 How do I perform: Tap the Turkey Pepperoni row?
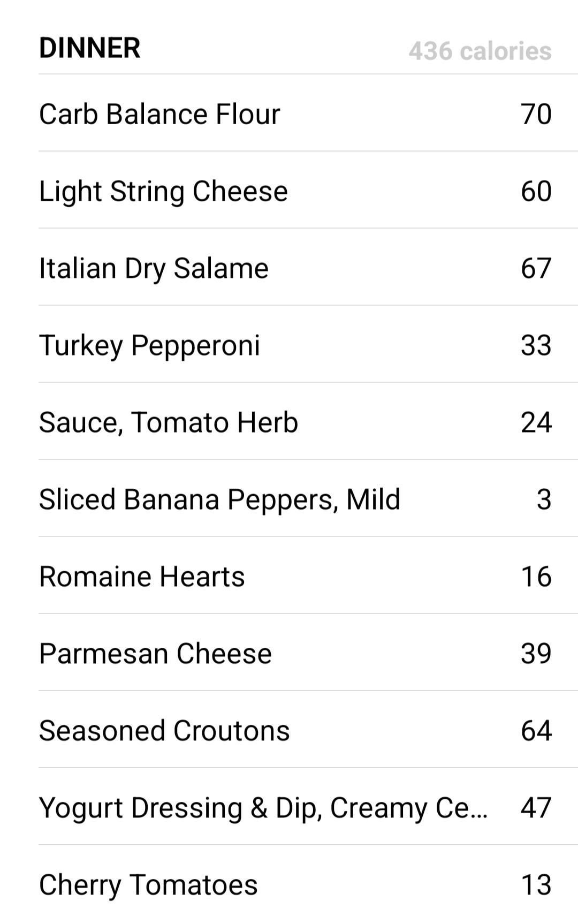pyautogui.click(x=308, y=344)
